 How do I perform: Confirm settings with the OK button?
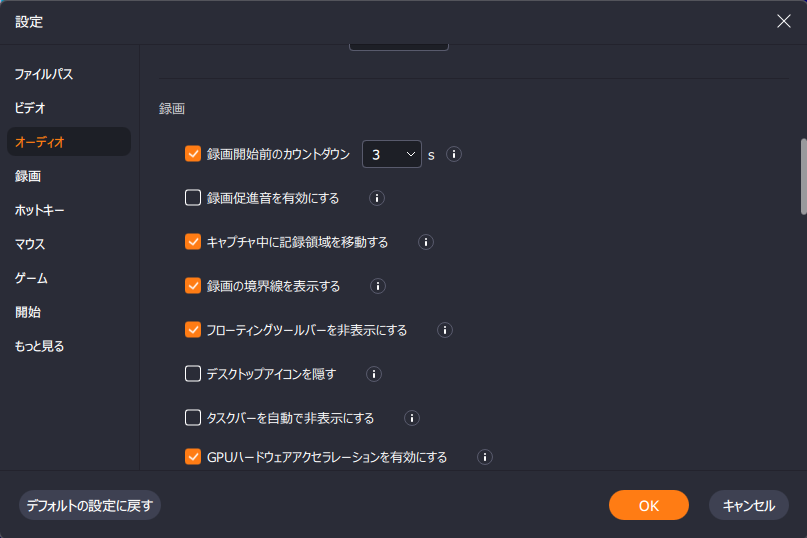click(x=648, y=505)
